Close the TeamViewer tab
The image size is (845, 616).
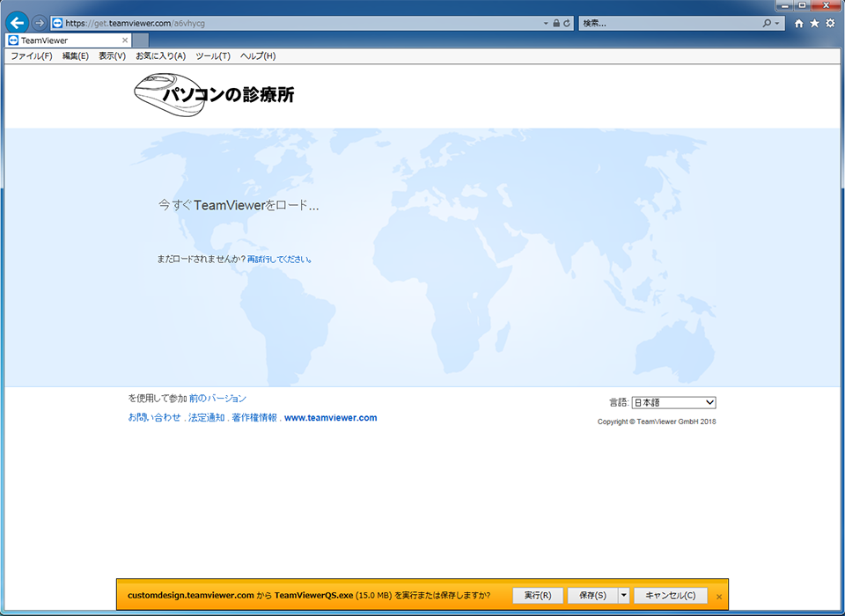(125, 40)
